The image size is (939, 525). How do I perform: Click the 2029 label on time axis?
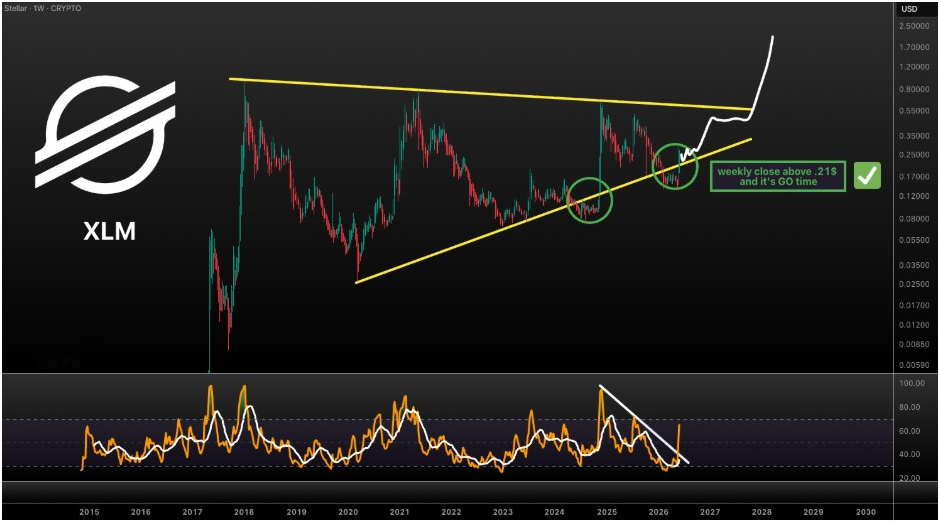813,512
